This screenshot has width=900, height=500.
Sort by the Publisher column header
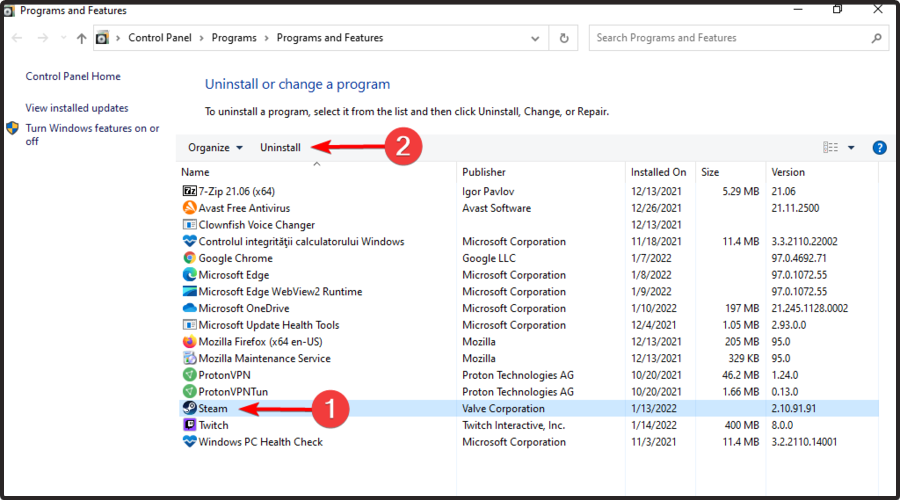(484, 172)
